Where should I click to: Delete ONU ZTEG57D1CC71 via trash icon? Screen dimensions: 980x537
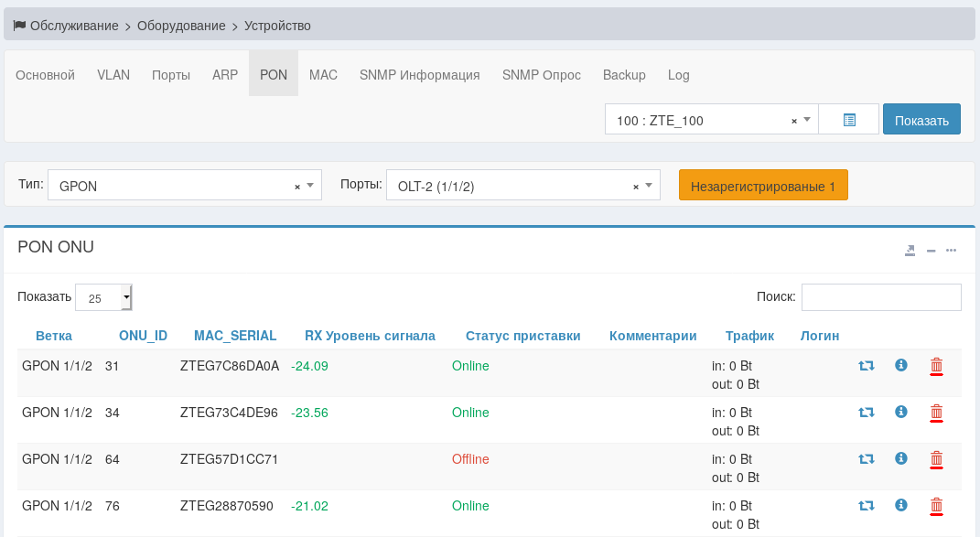(936, 459)
